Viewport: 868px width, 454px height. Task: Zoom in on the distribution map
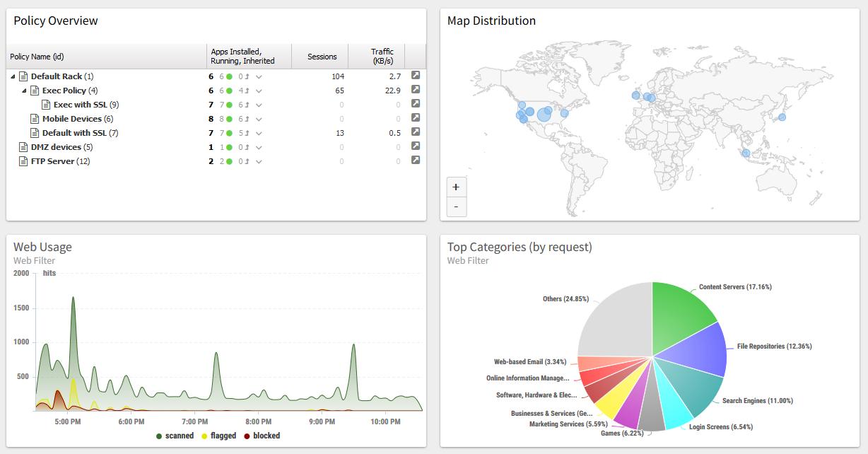click(456, 187)
